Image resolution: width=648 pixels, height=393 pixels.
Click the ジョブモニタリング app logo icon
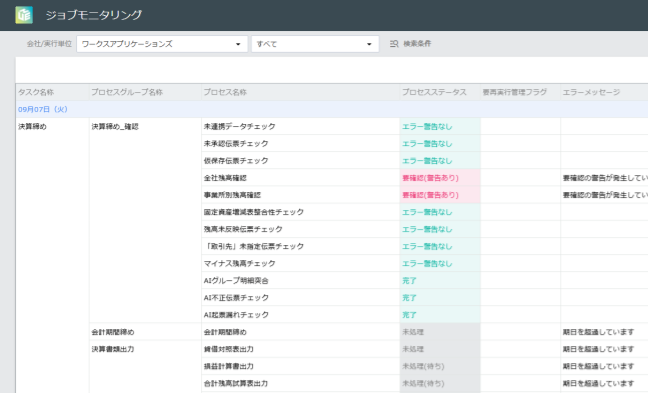[x=24, y=15]
